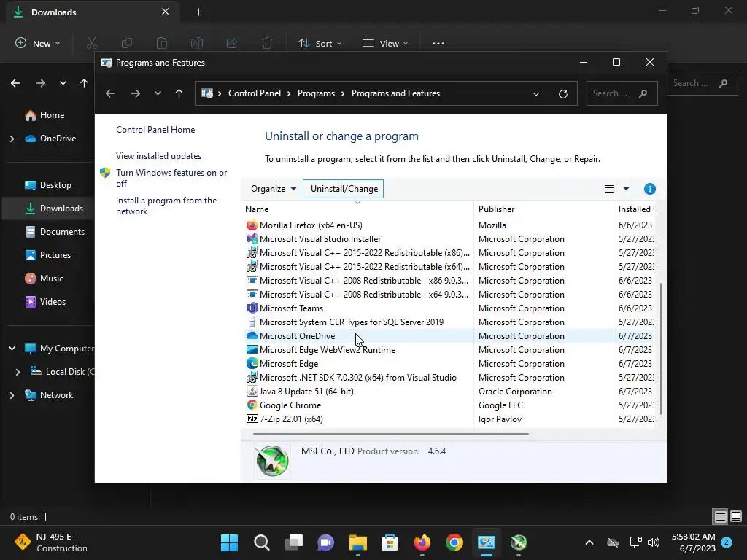
Task: Click Install a program from the network
Action: 166,206
